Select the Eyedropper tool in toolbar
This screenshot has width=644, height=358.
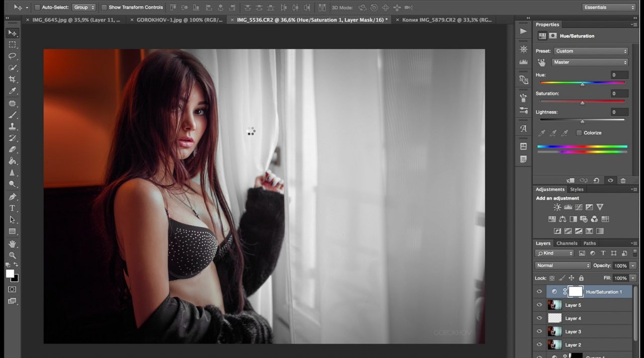13,91
